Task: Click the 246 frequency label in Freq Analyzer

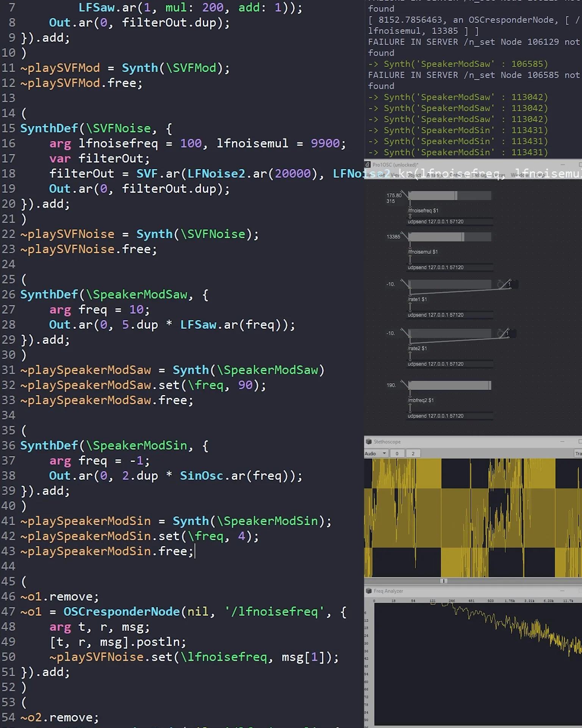Action: click(452, 601)
